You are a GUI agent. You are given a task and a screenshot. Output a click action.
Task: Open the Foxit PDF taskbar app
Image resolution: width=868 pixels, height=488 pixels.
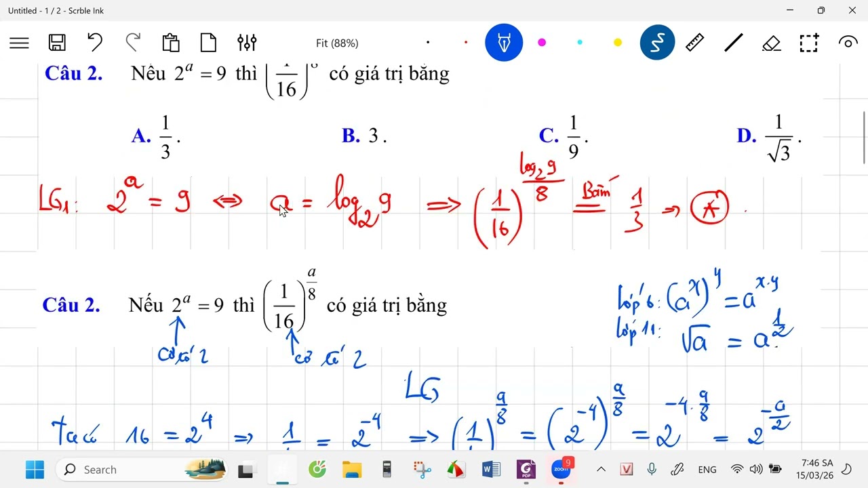click(x=526, y=469)
